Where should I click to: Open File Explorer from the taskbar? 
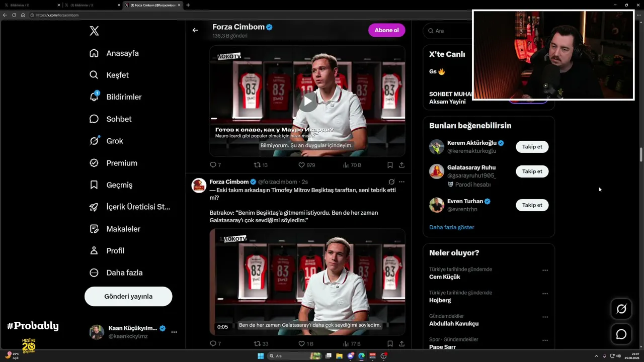(x=340, y=356)
